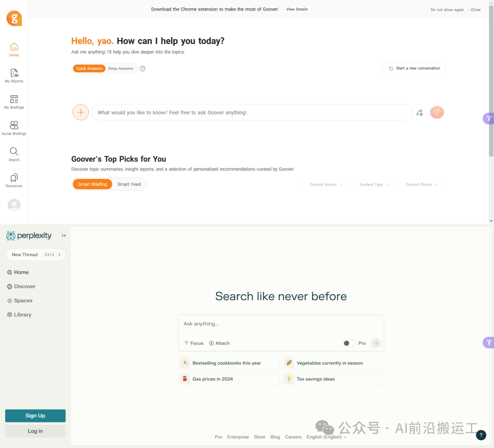Open Resources in Goover sidebar
This screenshot has height=448, width=494.
(x=14, y=181)
